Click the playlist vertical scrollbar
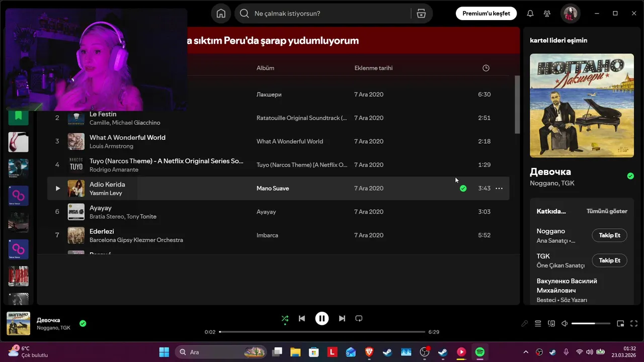Screen dimensions: 644x362 517,105
